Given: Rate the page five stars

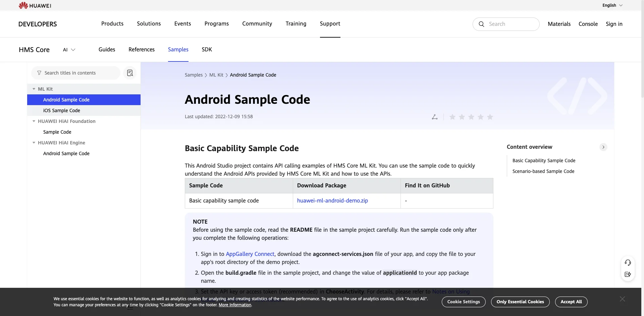Looking at the screenshot, I should coord(490,117).
